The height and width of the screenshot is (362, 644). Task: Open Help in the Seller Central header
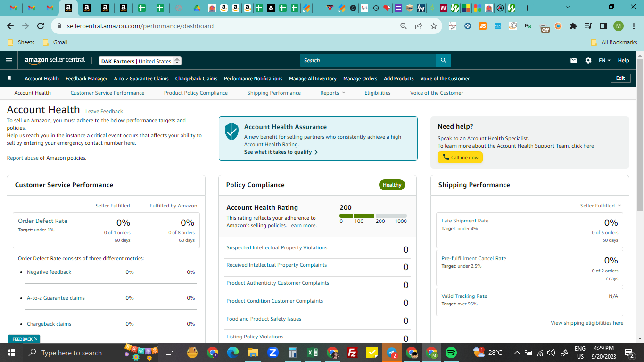pyautogui.click(x=623, y=60)
